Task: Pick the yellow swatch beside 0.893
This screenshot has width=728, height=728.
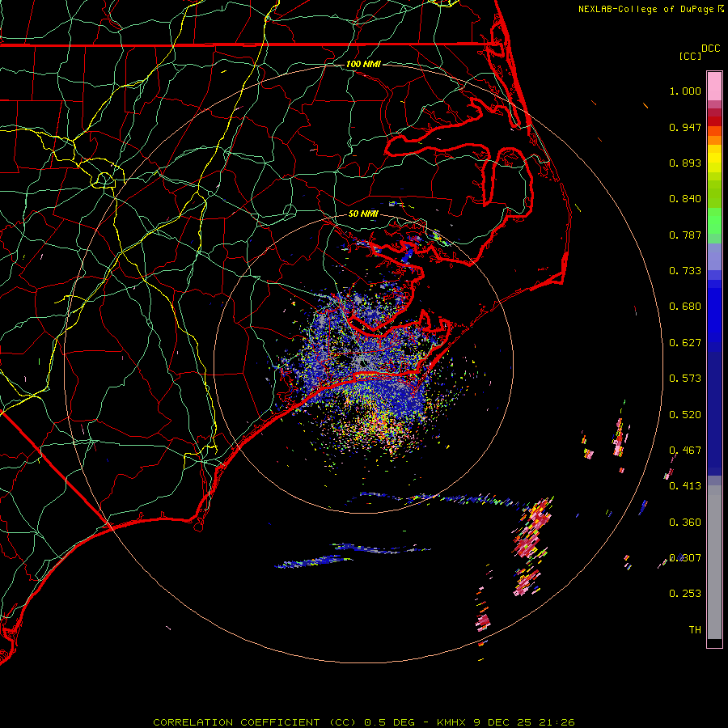Action: [x=714, y=163]
